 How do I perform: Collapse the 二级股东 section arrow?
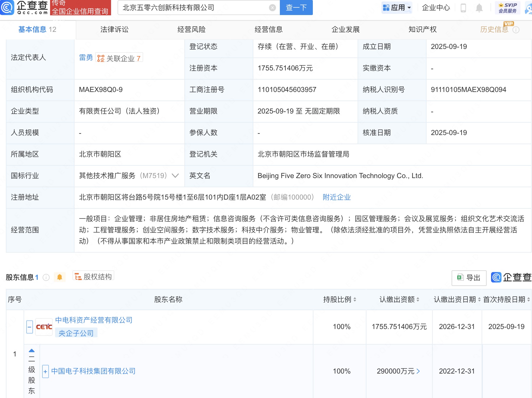pyautogui.click(x=32, y=351)
